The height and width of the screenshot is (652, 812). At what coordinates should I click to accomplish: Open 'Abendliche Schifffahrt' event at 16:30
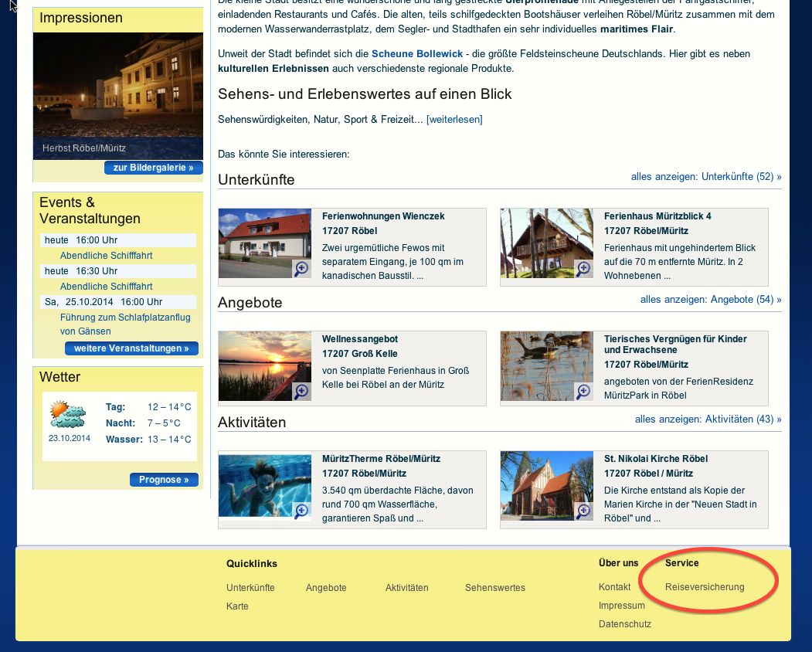coord(106,287)
